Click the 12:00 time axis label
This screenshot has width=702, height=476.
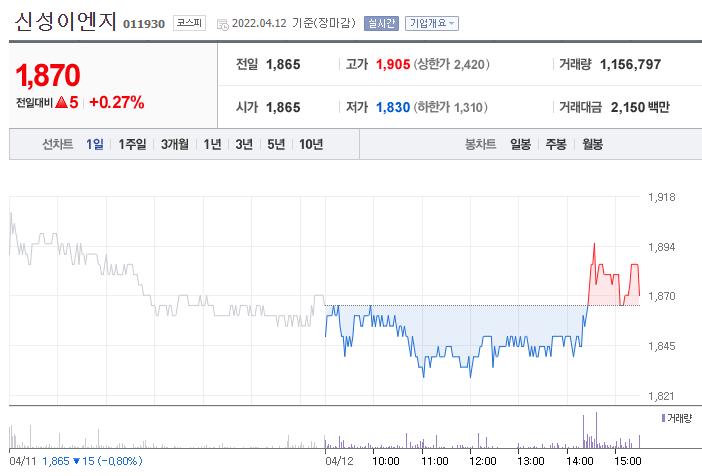tap(483, 461)
